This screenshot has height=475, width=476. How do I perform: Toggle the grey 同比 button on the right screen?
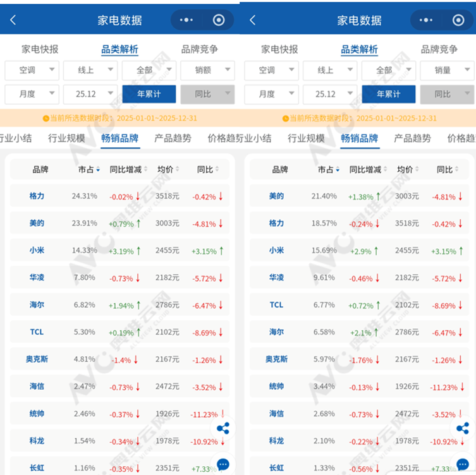coord(442,94)
